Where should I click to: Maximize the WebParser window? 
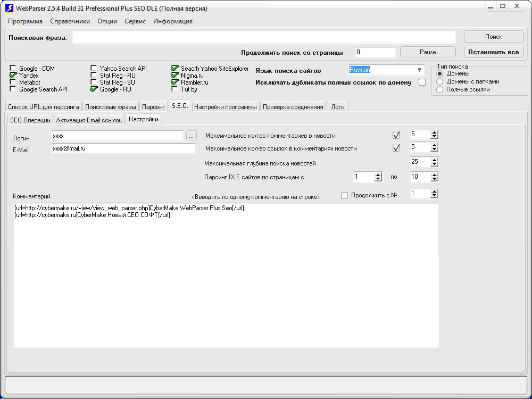pos(503,6)
